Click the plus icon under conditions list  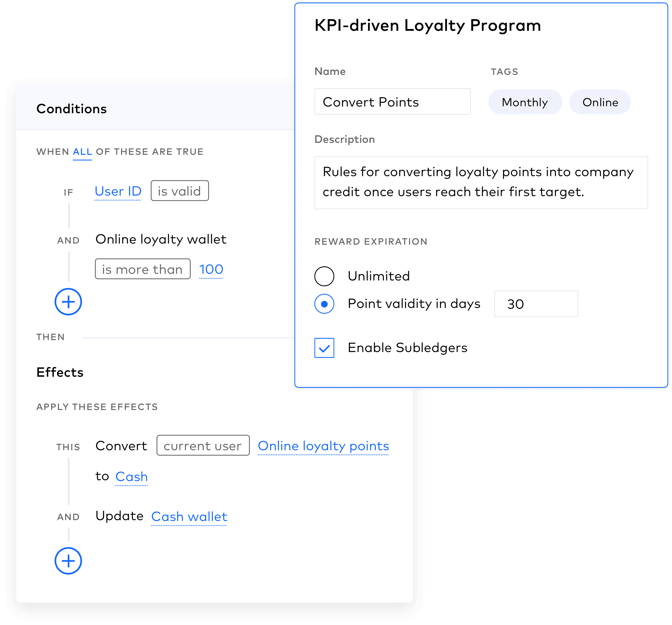pyautogui.click(x=68, y=302)
